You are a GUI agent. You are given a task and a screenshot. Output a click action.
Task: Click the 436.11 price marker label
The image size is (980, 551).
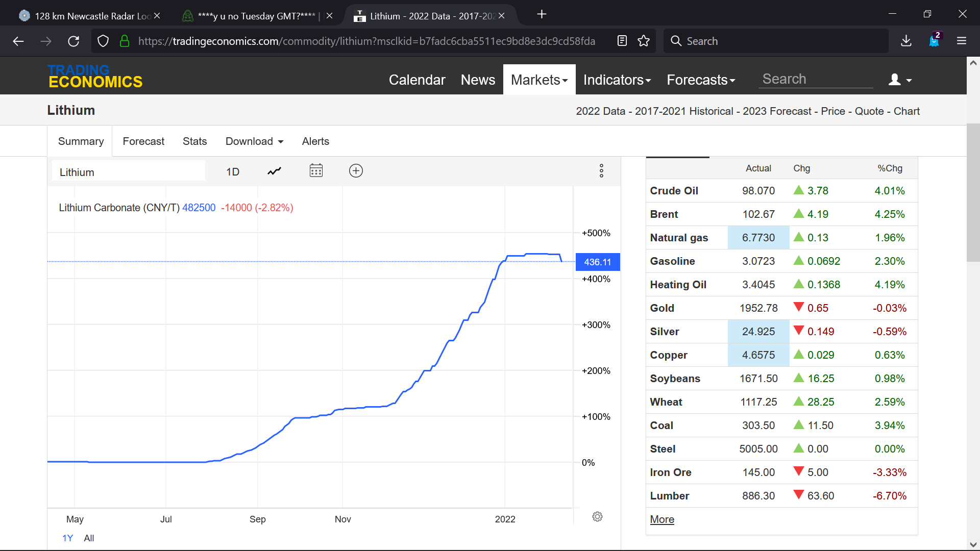(598, 262)
